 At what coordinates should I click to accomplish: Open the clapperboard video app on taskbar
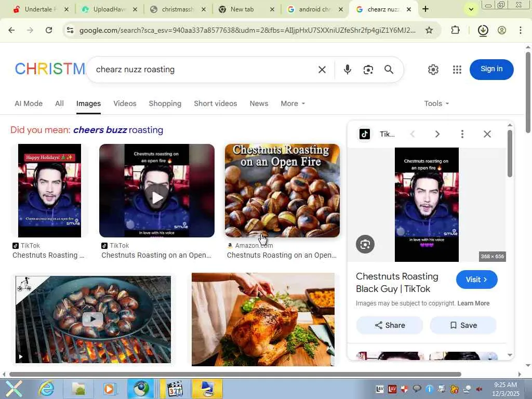tap(175, 389)
